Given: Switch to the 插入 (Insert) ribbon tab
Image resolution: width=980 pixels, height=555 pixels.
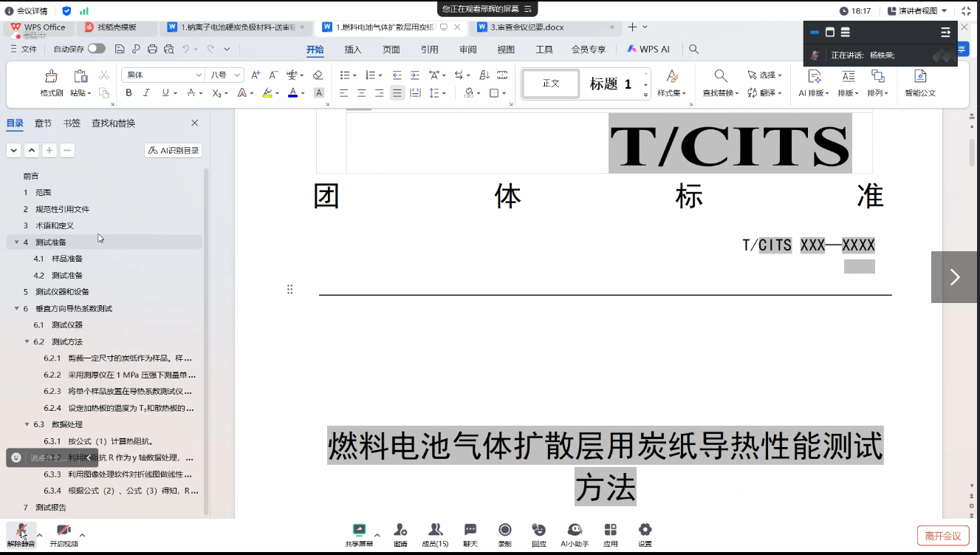Looking at the screenshot, I should pos(353,50).
